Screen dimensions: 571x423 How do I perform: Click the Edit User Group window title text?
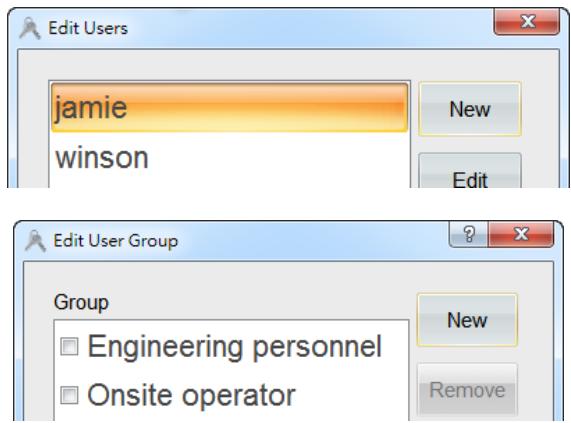(x=116, y=241)
